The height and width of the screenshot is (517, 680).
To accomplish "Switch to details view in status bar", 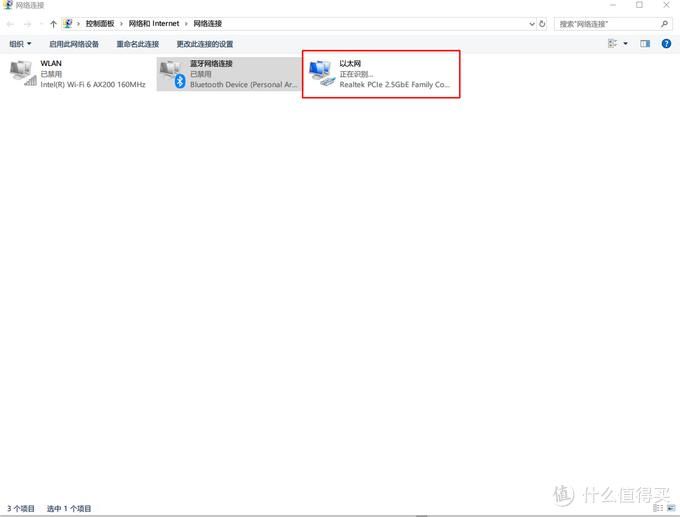I will tap(658, 508).
